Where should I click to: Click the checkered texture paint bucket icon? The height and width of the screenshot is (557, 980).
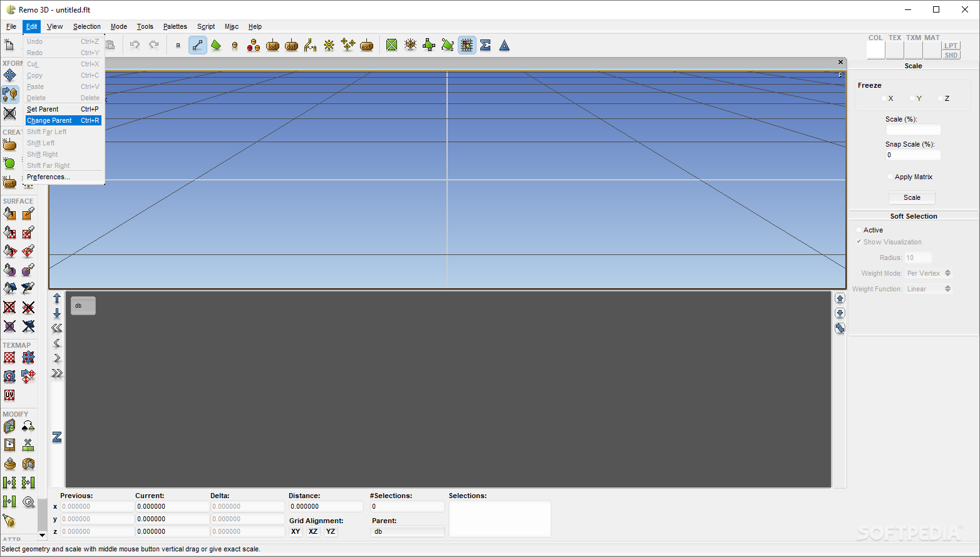[9, 232]
